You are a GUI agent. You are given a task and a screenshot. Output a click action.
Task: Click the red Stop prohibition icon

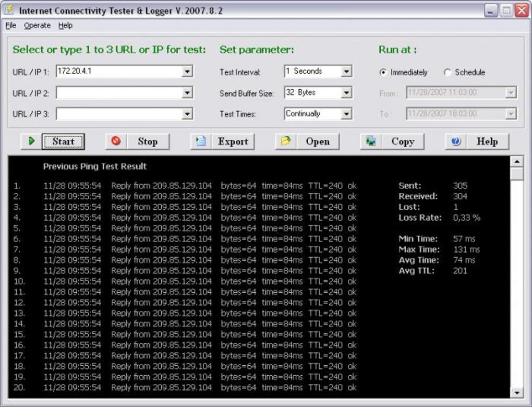[116, 141]
